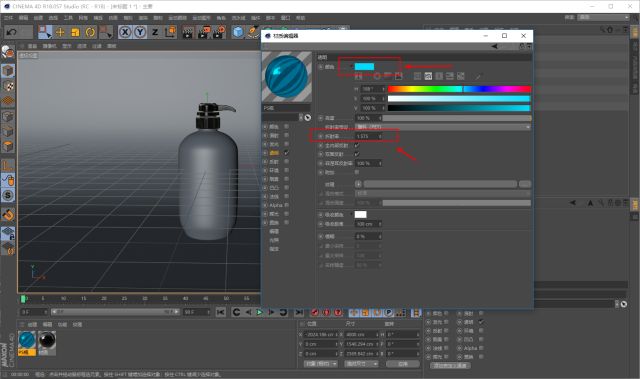Open size mode dropdown 绝对尺寸
The image size is (640, 379).
(x=361, y=363)
